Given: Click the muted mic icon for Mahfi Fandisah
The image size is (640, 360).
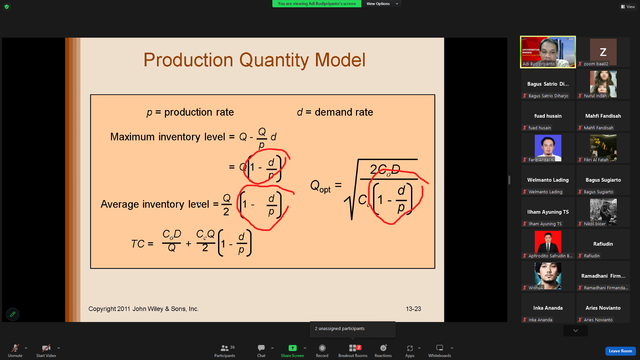Looking at the screenshot, I should click(x=580, y=128).
